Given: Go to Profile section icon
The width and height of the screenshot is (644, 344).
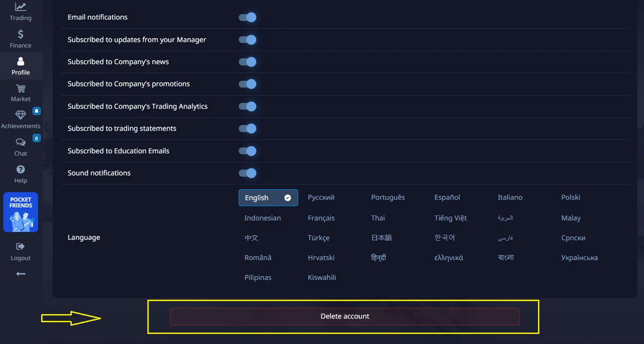Looking at the screenshot, I should (x=21, y=61).
